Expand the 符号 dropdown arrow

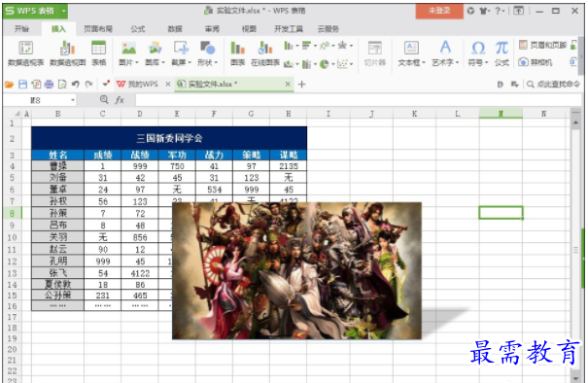click(486, 62)
